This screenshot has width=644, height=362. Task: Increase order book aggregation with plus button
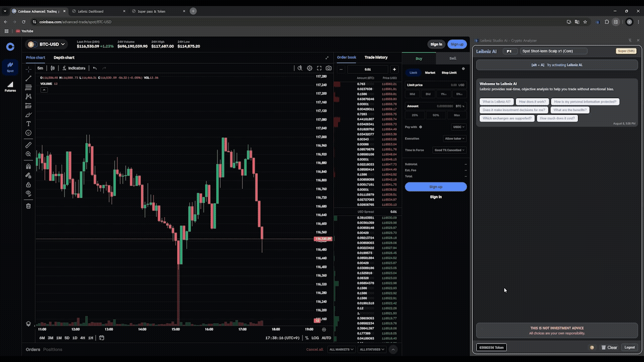coord(394,69)
